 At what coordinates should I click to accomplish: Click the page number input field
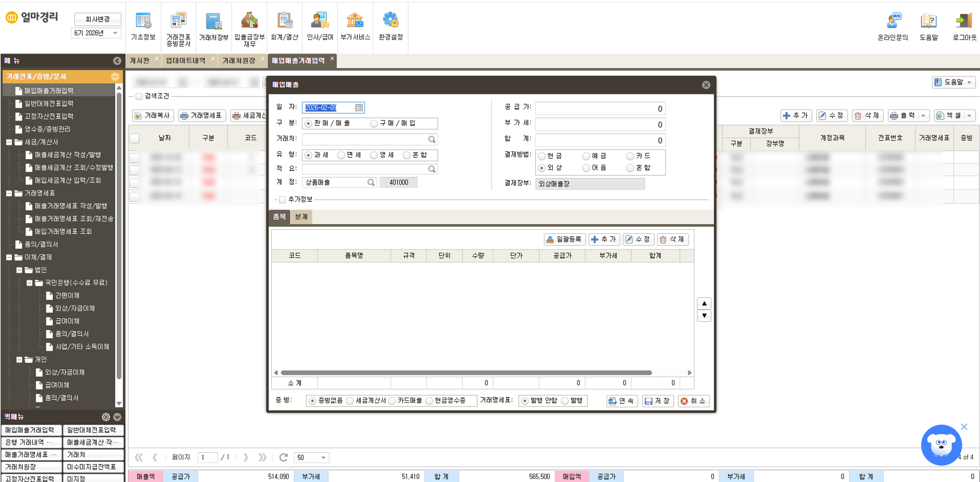(x=208, y=458)
